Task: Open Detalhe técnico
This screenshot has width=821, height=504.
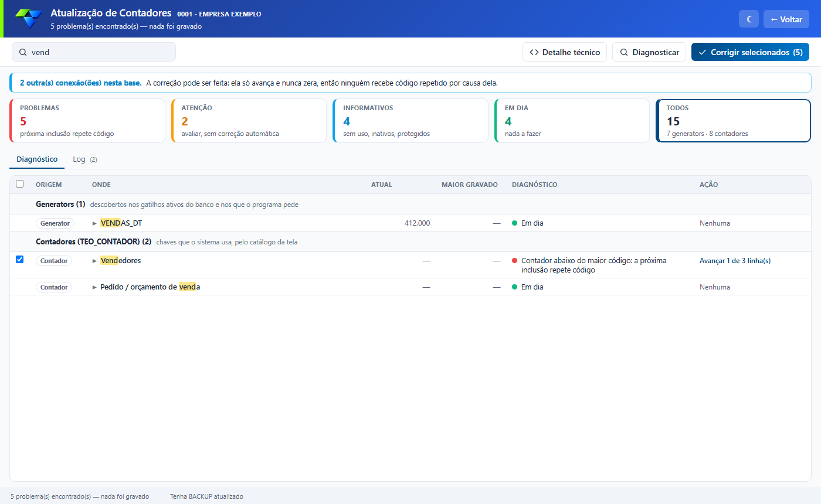Action: tap(565, 52)
